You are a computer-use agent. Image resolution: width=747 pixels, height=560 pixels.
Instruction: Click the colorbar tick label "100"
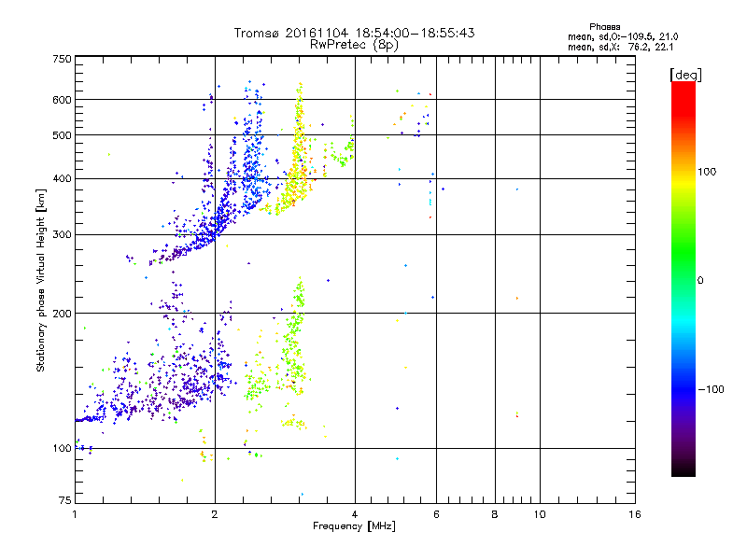coord(707,172)
